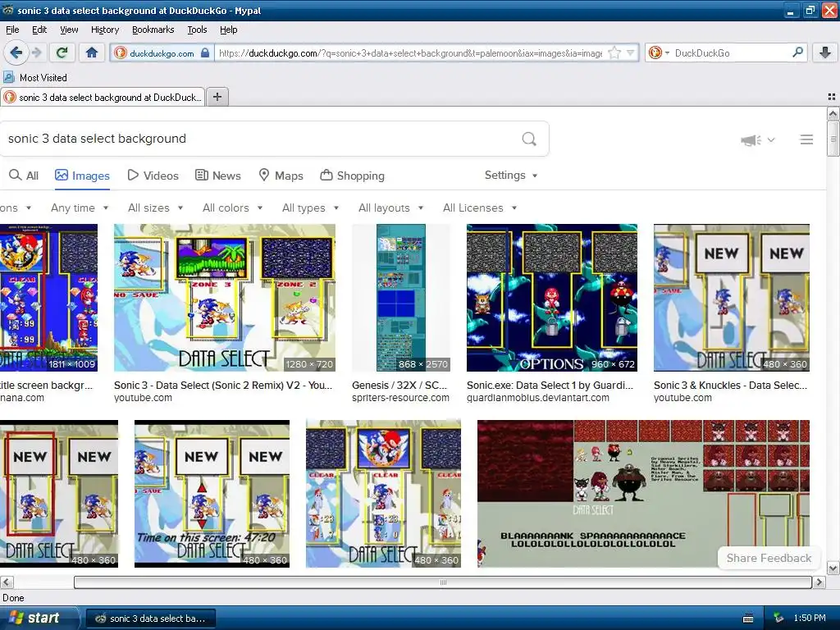Switch to the Videos results tab
The image size is (840, 630).
(x=153, y=176)
